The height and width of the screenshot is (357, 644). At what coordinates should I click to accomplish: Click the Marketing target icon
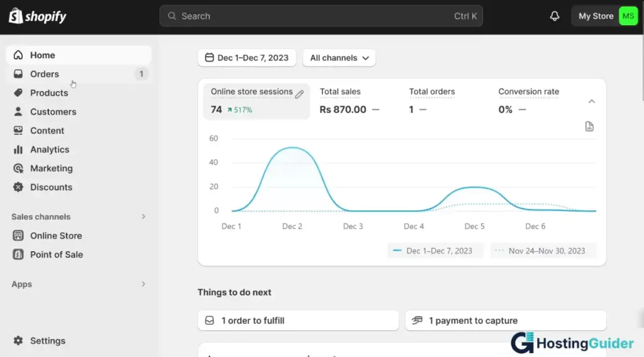click(18, 168)
